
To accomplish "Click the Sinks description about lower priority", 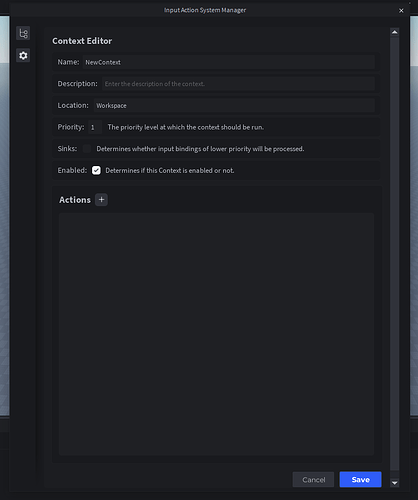I will [x=200, y=149].
